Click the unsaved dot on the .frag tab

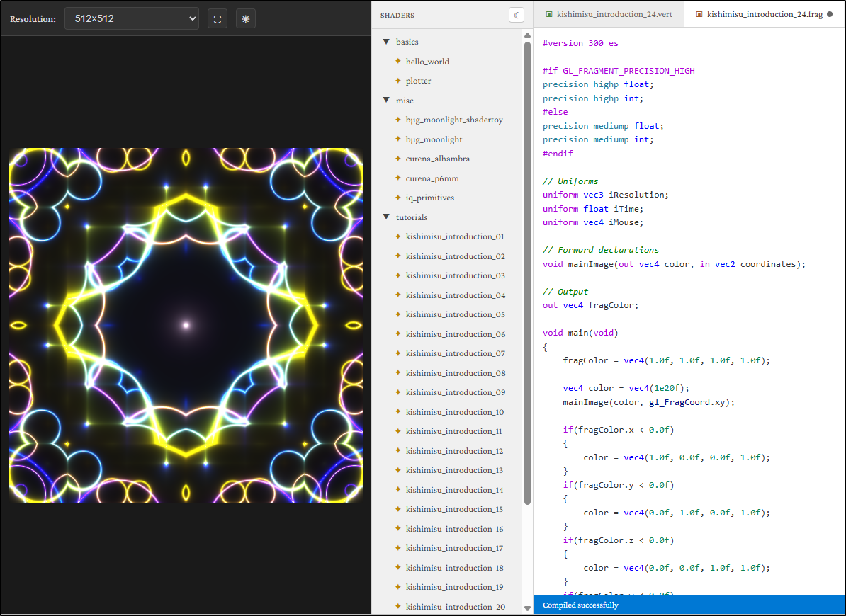(x=830, y=14)
